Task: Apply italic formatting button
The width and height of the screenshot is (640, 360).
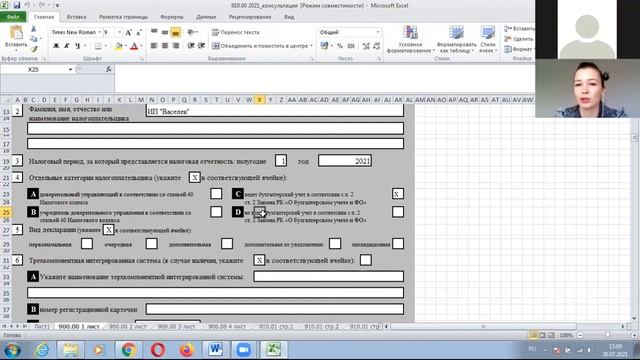Action: coord(67,46)
